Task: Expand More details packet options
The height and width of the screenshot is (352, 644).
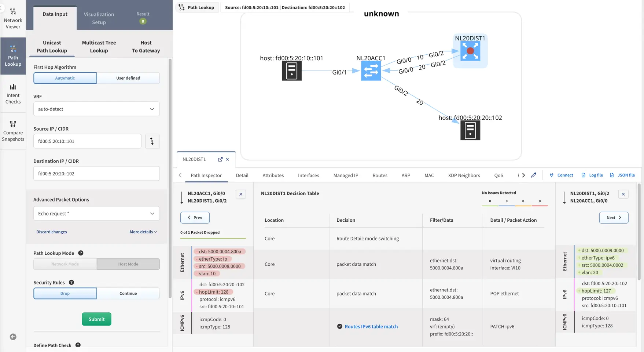Action: pos(143,232)
